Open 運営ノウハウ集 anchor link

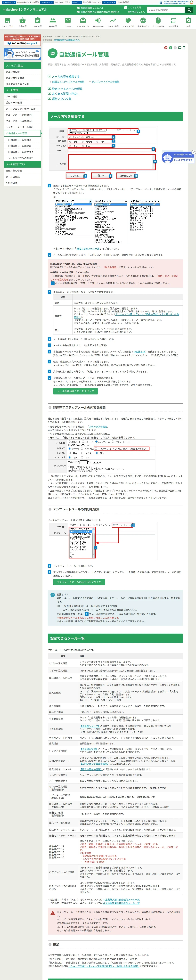(x=62, y=98)
